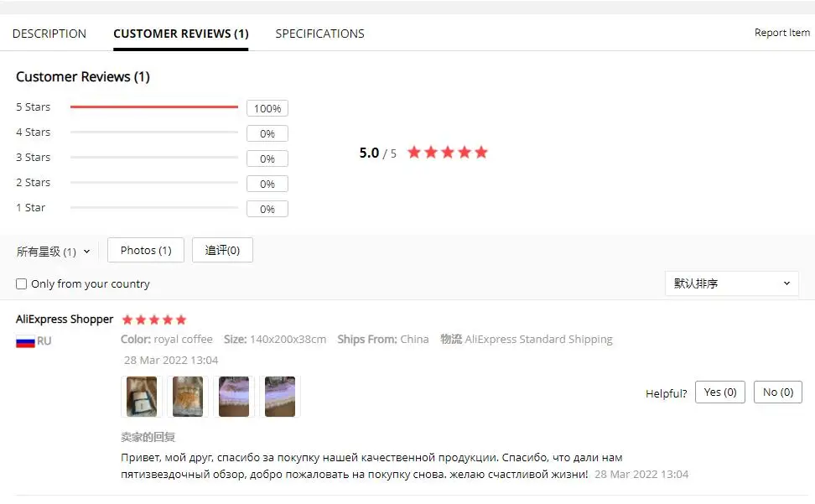Screen dimensions: 815x504
Task: Switch to the Specifications tab
Action: pos(319,34)
